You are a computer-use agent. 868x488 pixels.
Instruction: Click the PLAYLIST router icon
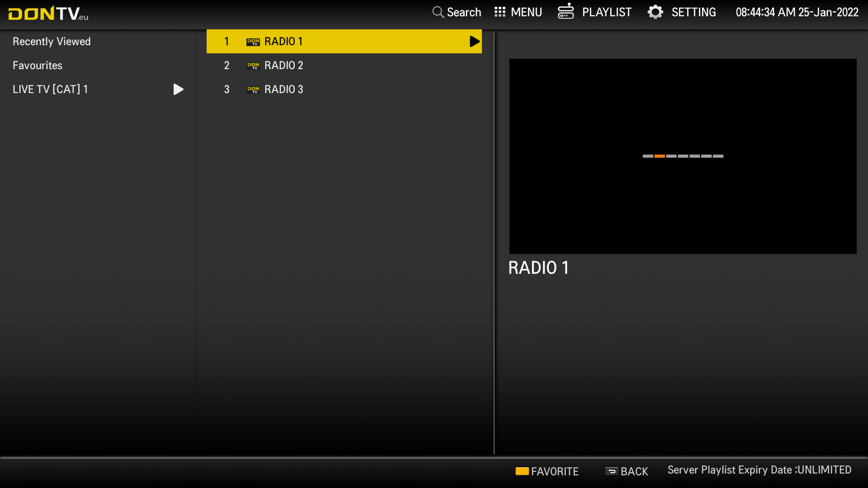(566, 12)
